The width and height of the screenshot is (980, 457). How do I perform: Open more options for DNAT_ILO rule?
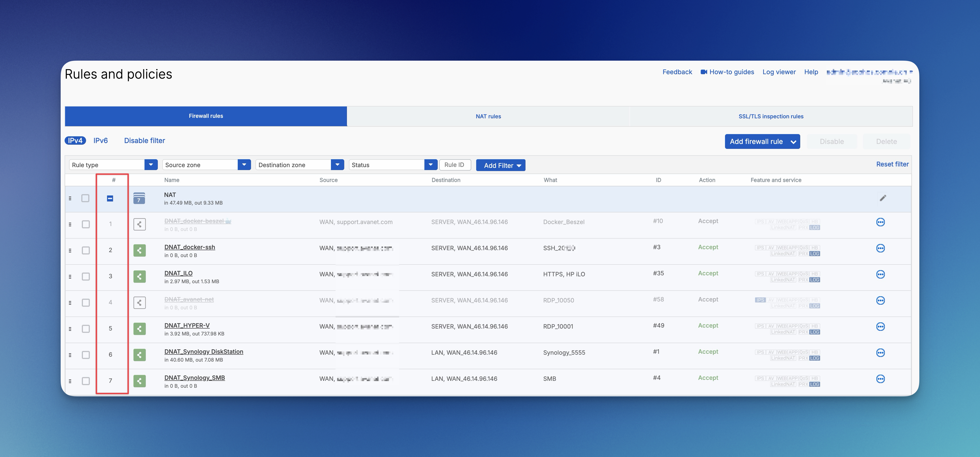pyautogui.click(x=880, y=274)
